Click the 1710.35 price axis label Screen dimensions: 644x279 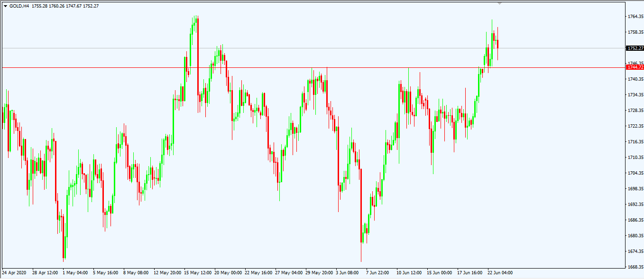(x=635, y=158)
